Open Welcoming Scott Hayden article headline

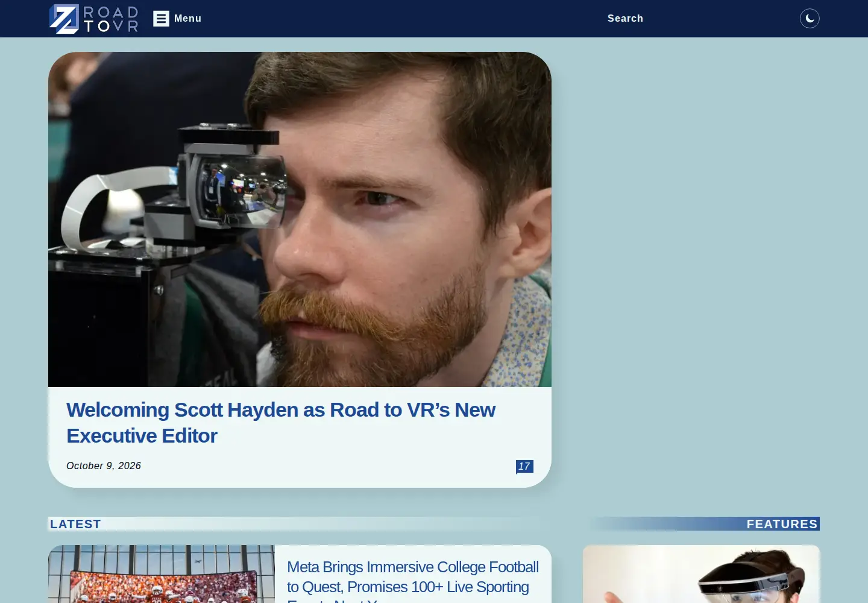pyautogui.click(x=281, y=423)
